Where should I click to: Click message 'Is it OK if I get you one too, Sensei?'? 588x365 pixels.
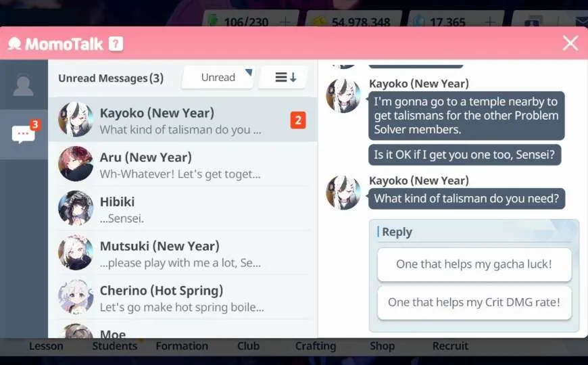coord(464,155)
